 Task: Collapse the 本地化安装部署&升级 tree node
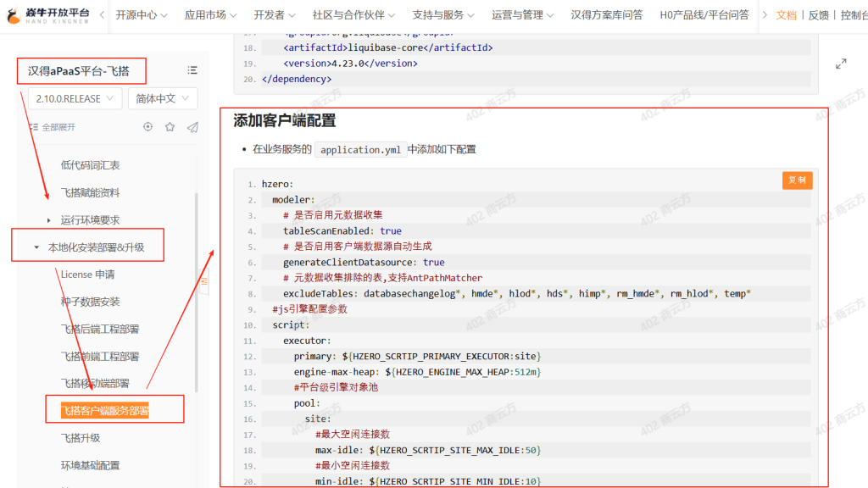tap(36, 247)
